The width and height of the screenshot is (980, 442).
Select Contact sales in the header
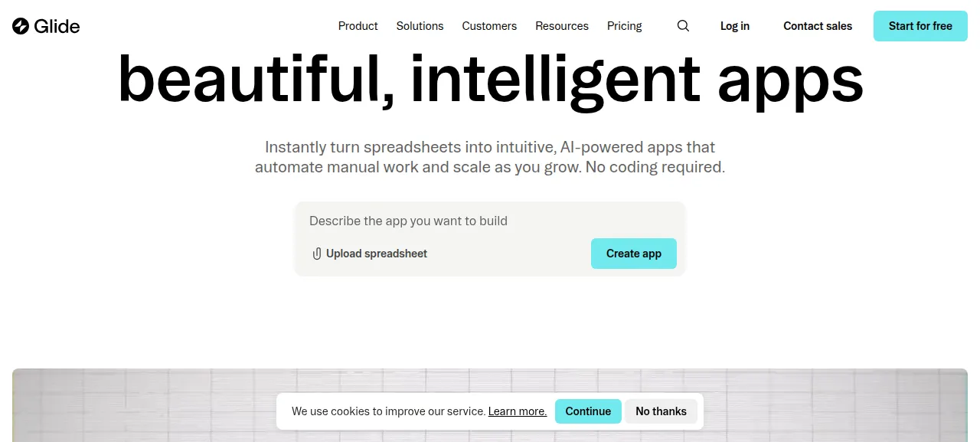[x=818, y=26]
